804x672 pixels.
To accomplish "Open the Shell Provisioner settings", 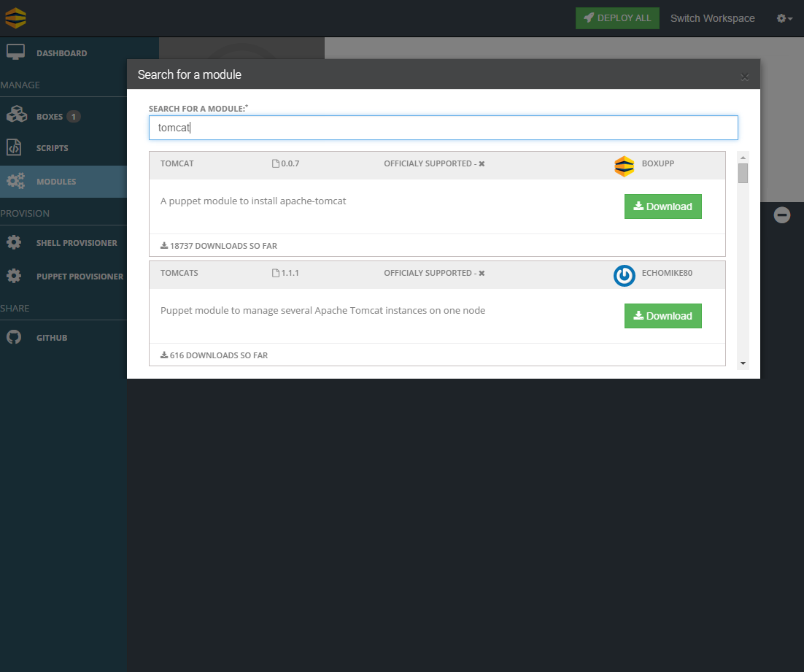I will tap(75, 242).
